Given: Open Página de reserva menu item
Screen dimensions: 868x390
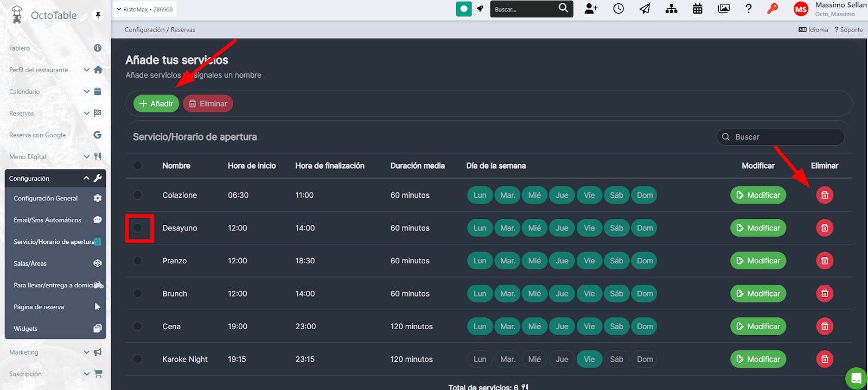Looking at the screenshot, I should pyautogui.click(x=55, y=307).
